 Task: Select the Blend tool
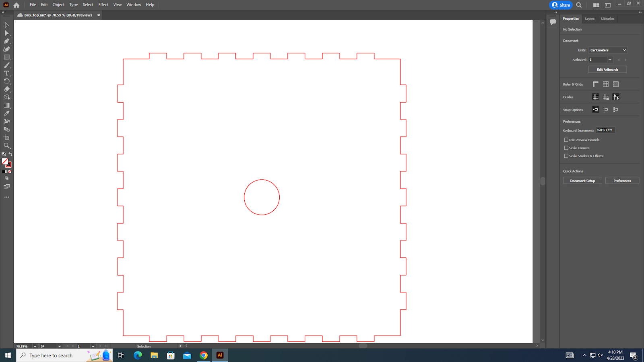pyautogui.click(x=6, y=130)
